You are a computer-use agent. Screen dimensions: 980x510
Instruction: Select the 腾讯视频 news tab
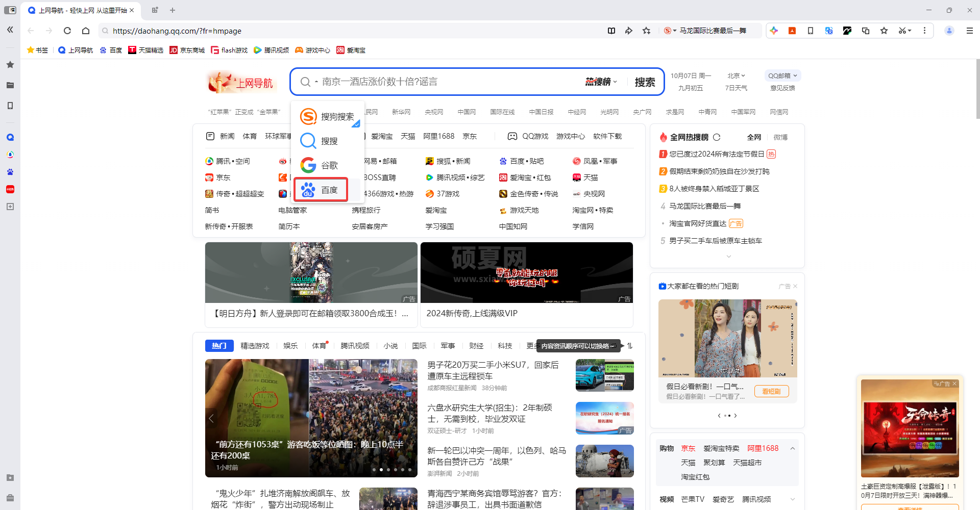point(355,346)
